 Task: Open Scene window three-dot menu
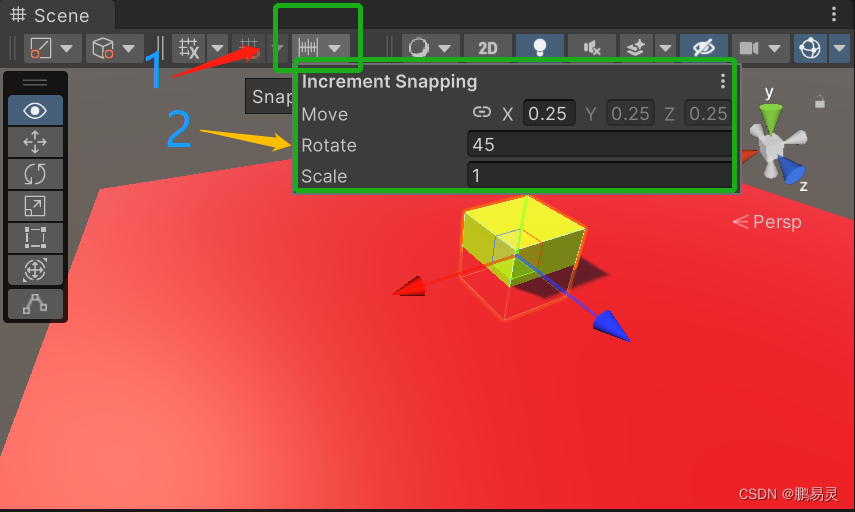pos(834,15)
